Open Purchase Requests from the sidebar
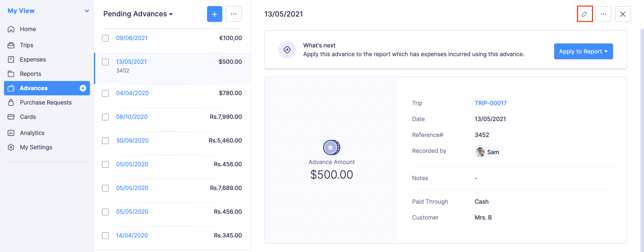The width and height of the screenshot is (644, 252). coord(46,103)
